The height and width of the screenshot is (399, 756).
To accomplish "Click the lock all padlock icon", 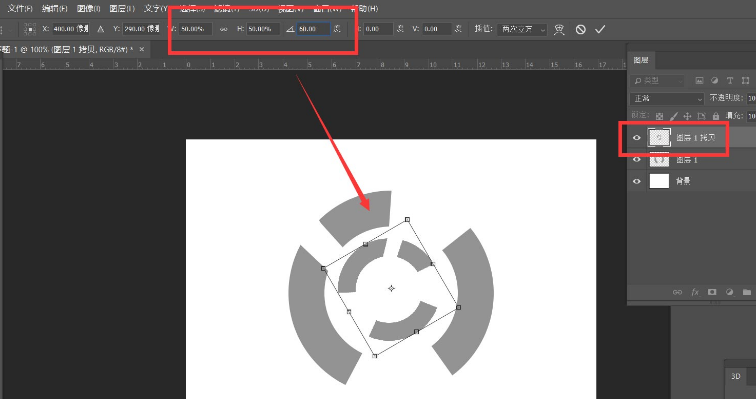I will coord(716,116).
